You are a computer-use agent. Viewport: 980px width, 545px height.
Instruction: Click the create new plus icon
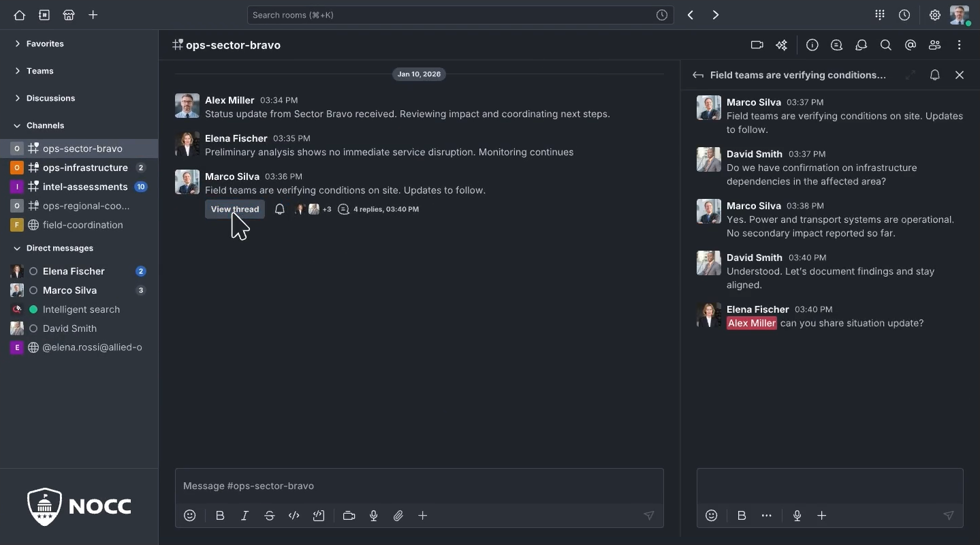pos(93,15)
